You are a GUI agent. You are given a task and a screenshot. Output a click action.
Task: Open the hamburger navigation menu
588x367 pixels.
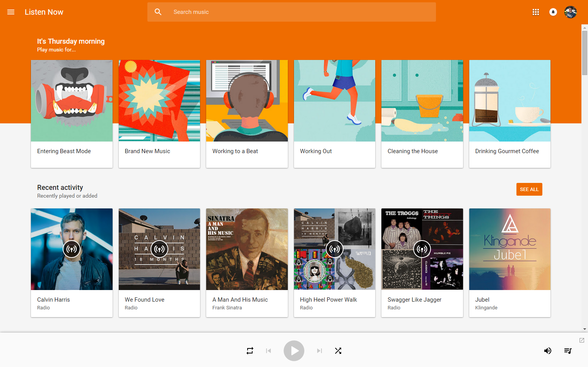click(11, 12)
